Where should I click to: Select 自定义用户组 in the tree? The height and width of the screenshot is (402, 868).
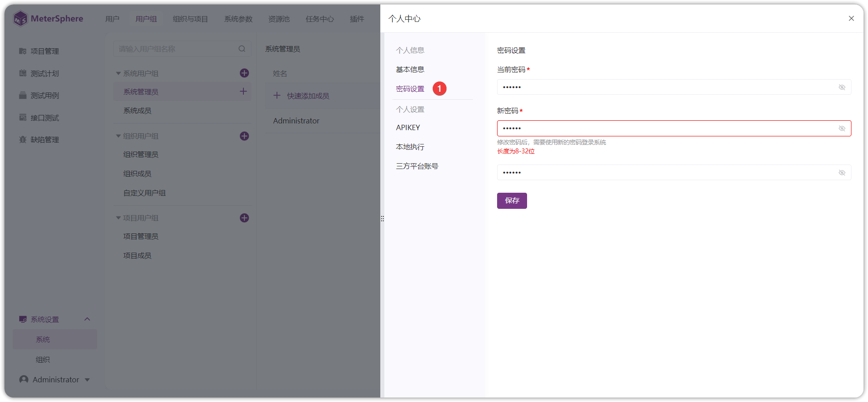click(145, 193)
